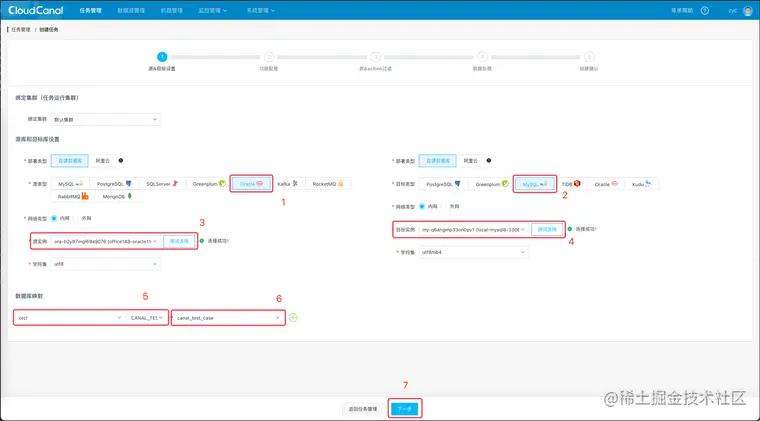Select 自建数据库 for target deployment type
This screenshot has height=421, width=760.
[x=438, y=160]
